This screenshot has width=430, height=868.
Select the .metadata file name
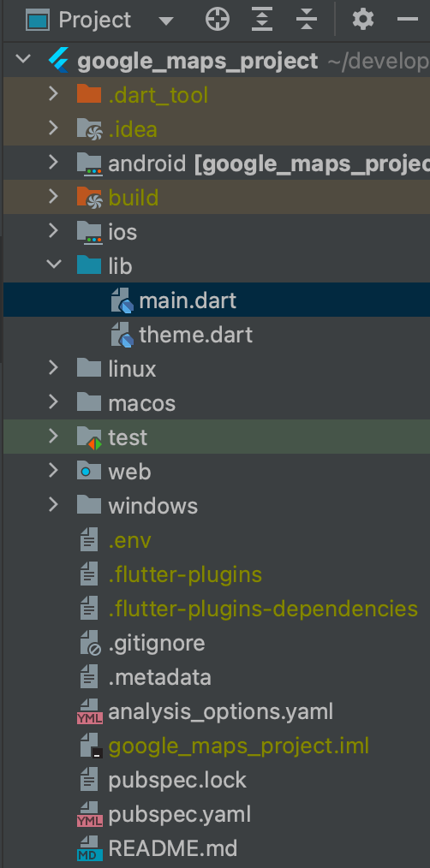click(159, 678)
